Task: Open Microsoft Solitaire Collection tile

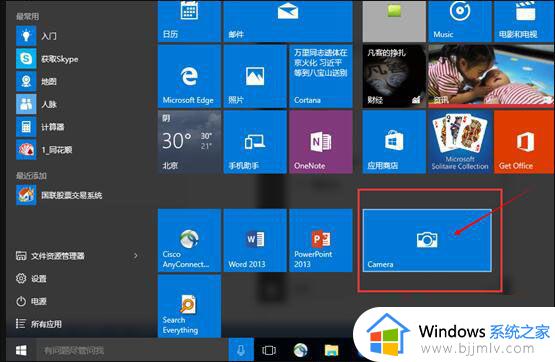Action: tap(460, 142)
